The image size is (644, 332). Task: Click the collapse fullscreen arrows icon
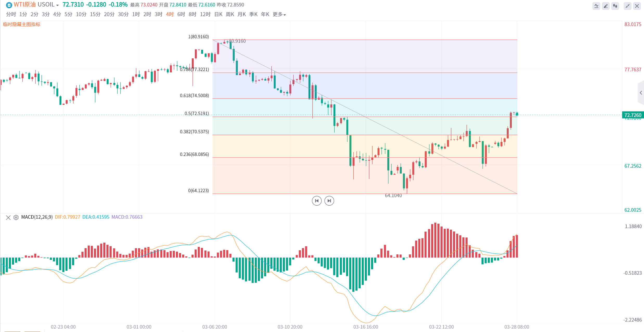(x=628, y=6)
